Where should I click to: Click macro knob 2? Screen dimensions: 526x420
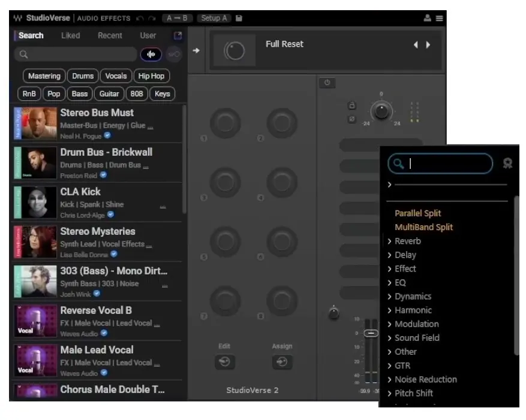click(x=282, y=123)
